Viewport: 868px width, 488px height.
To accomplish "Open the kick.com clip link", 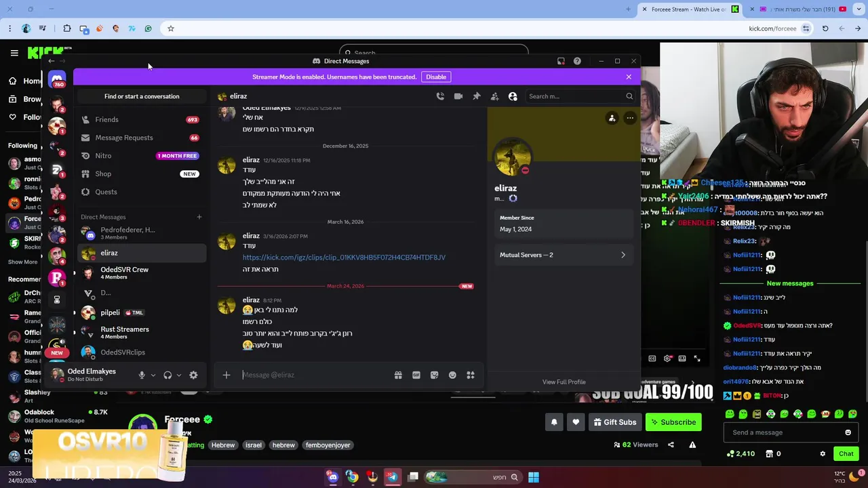I will point(344,258).
